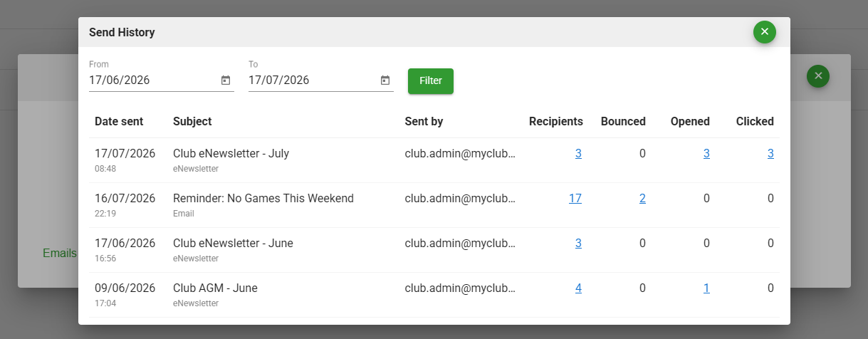This screenshot has height=339, width=868.
Task: Click sender email in Reminder row
Action: pyautogui.click(x=460, y=198)
